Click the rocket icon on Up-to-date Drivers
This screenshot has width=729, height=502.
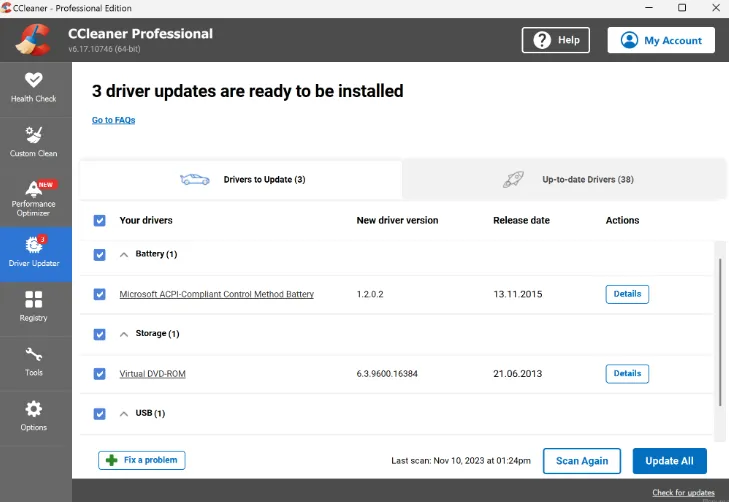point(513,179)
